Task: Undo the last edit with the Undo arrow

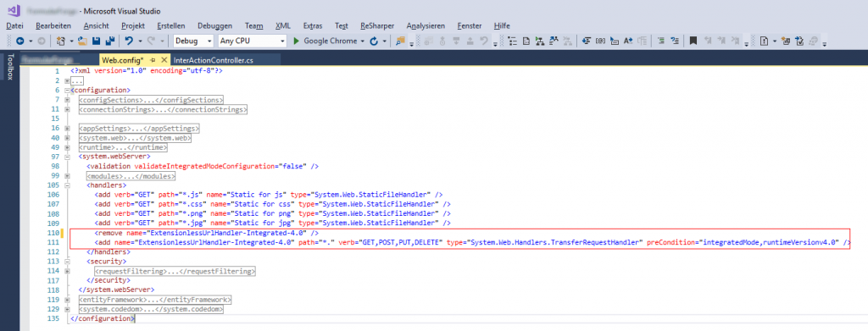Action: [x=129, y=41]
